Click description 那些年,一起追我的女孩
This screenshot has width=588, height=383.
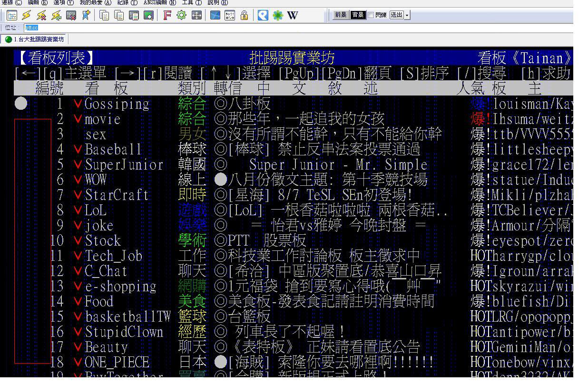click(x=306, y=119)
